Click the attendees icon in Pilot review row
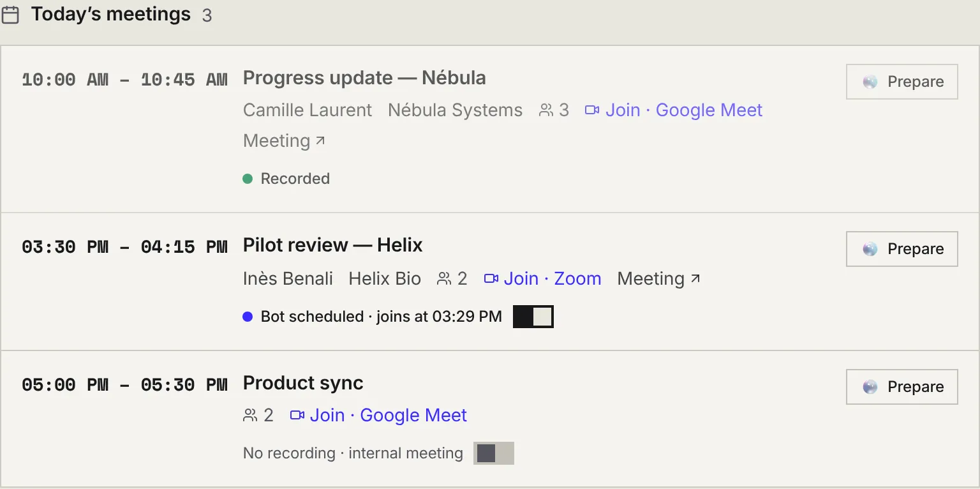 444,279
